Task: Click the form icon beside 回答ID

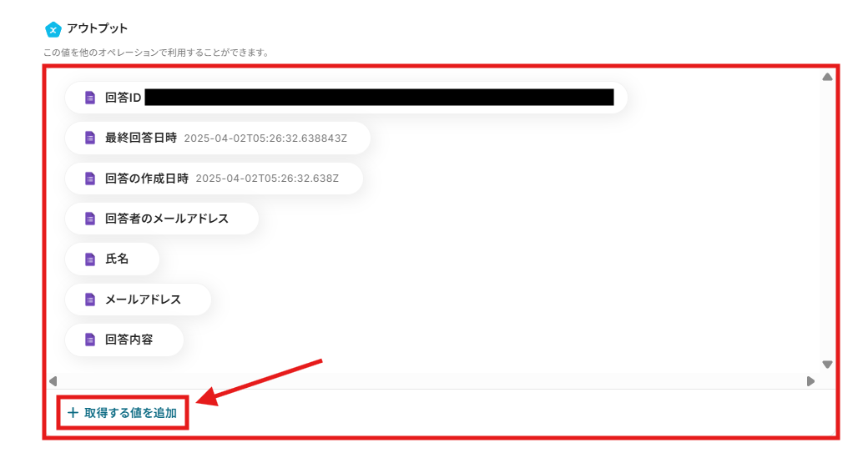Action: 89,98
